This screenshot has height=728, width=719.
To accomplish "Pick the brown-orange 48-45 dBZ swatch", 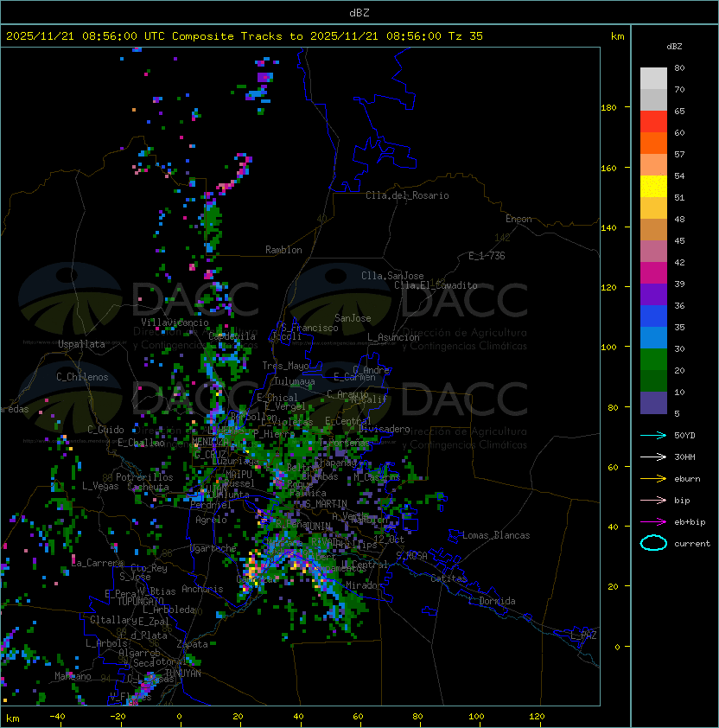I will [x=653, y=229].
